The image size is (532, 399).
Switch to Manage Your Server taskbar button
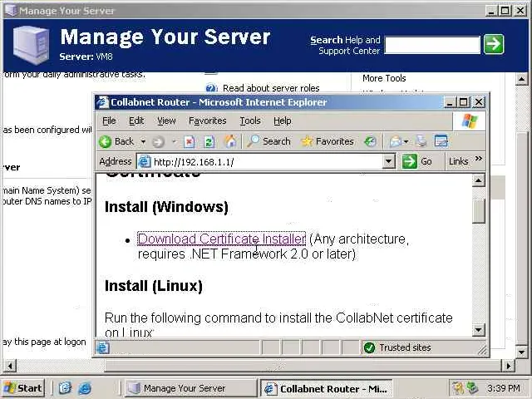(190, 388)
